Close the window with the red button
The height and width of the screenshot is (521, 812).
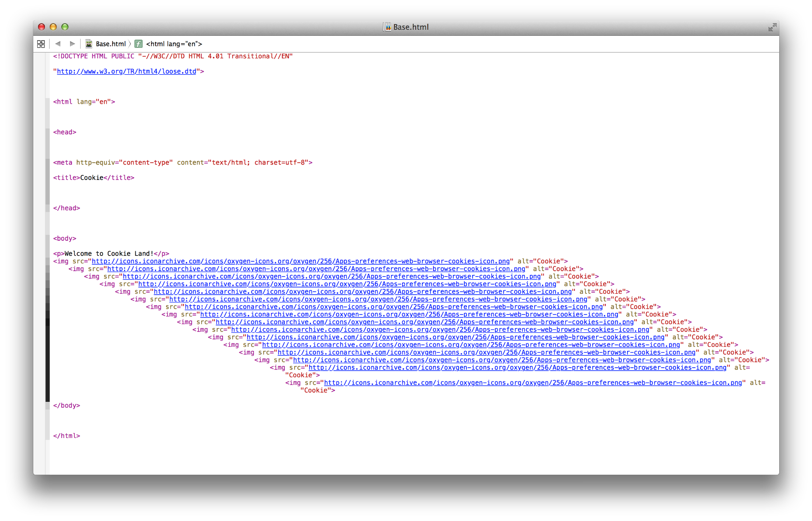42,27
